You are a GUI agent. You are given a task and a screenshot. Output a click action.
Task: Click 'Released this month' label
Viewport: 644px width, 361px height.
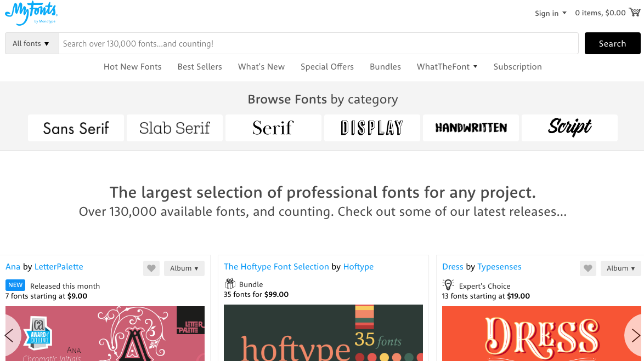65,286
